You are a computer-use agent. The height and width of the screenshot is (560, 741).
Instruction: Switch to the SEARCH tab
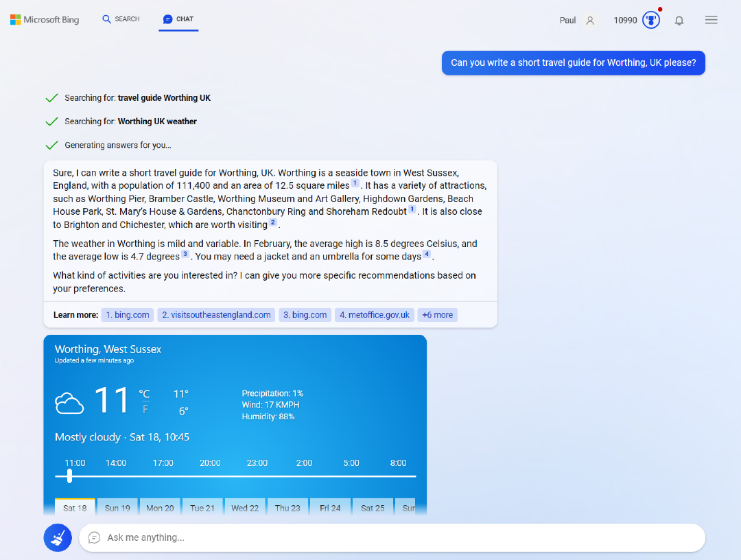click(x=121, y=19)
